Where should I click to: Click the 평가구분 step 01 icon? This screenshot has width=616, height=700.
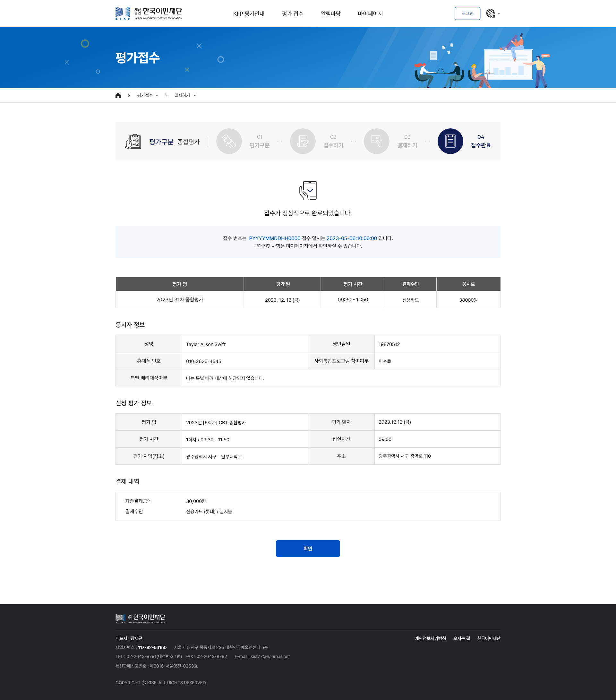(229, 141)
